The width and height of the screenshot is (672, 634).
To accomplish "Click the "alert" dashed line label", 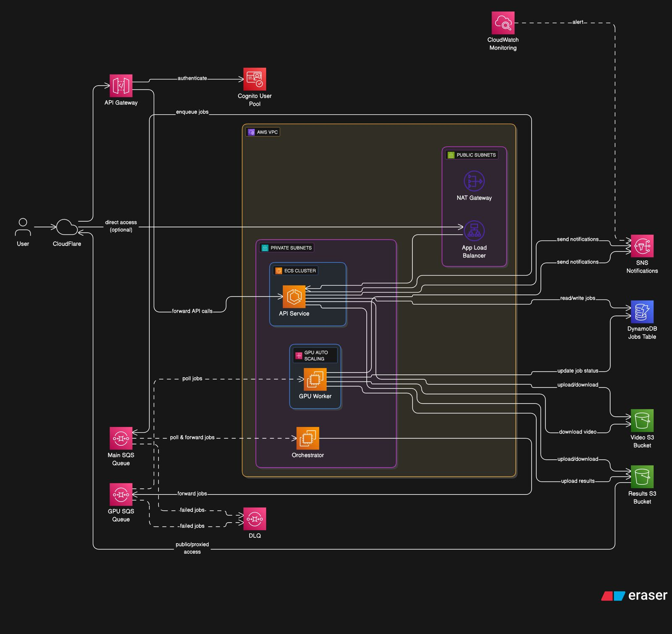I will pos(578,22).
